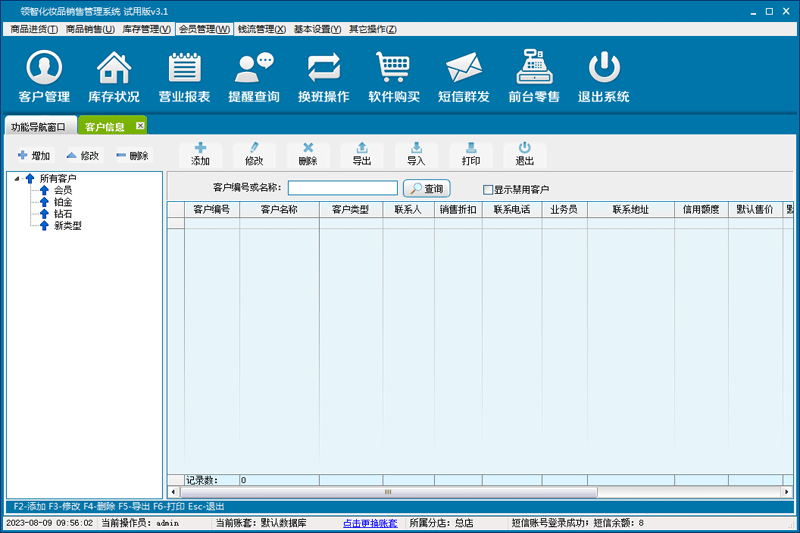
Task: Open the 商品进货(T) menu
Action: pyautogui.click(x=34, y=29)
